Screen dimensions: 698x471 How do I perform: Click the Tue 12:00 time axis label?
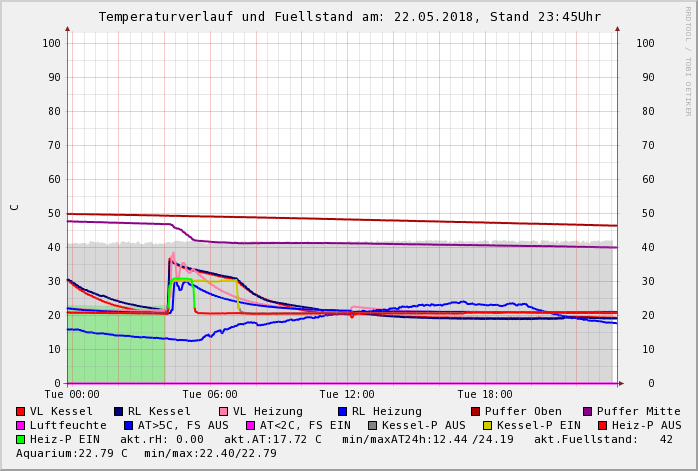tap(347, 395)
